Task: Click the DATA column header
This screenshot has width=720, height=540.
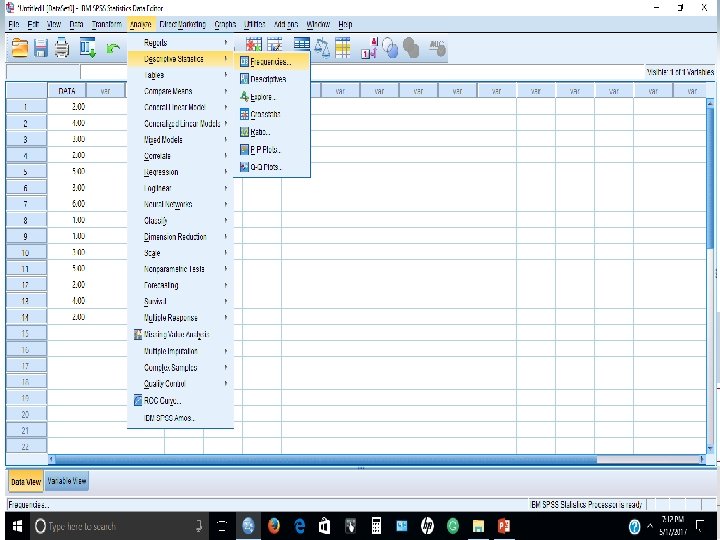Action: [x=67, y=91]
